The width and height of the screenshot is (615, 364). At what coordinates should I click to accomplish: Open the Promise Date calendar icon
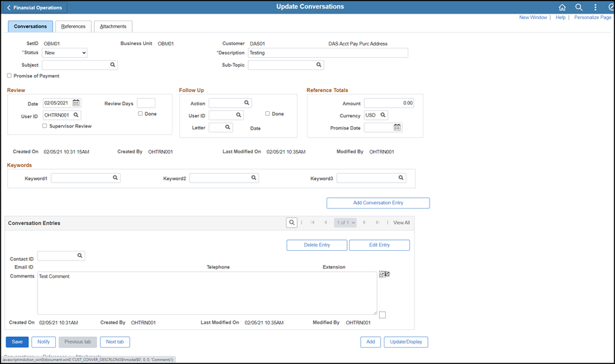pyautogui.click(x=397, y=127)
